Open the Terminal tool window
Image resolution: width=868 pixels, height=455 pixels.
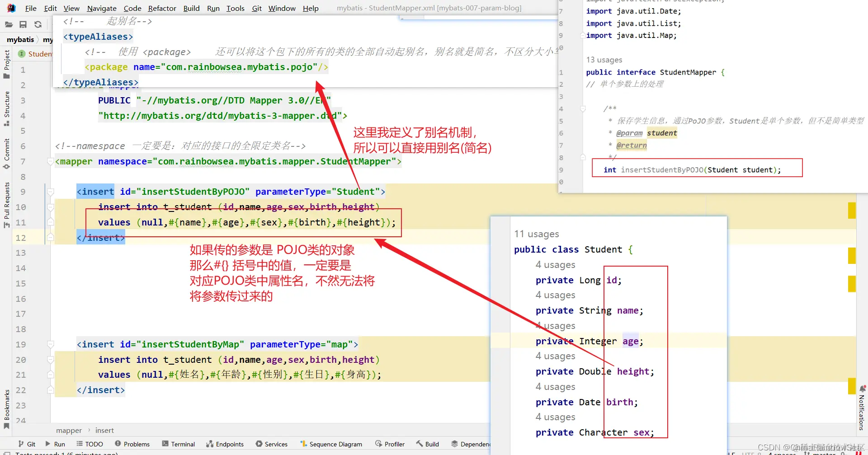(179, 444)
